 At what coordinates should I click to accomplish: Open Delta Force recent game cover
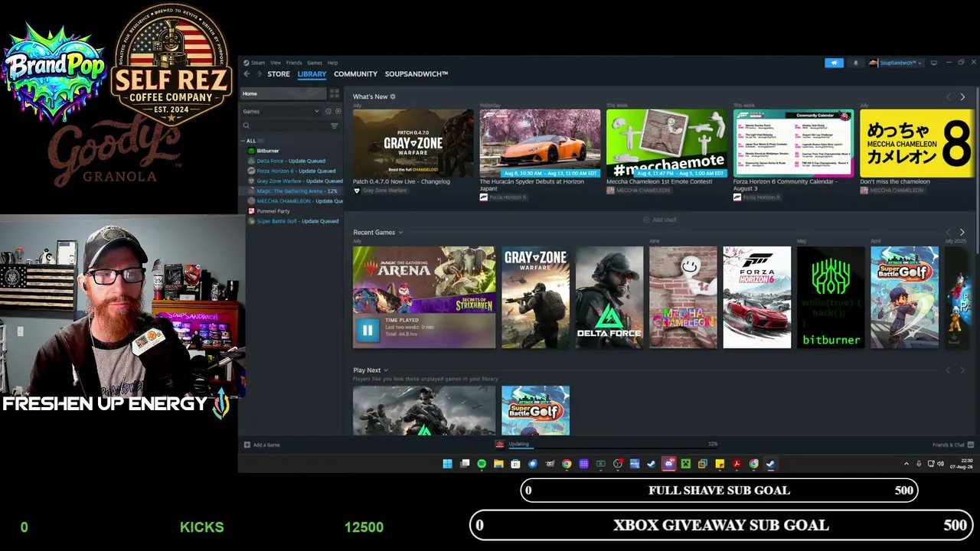(609, 298)
